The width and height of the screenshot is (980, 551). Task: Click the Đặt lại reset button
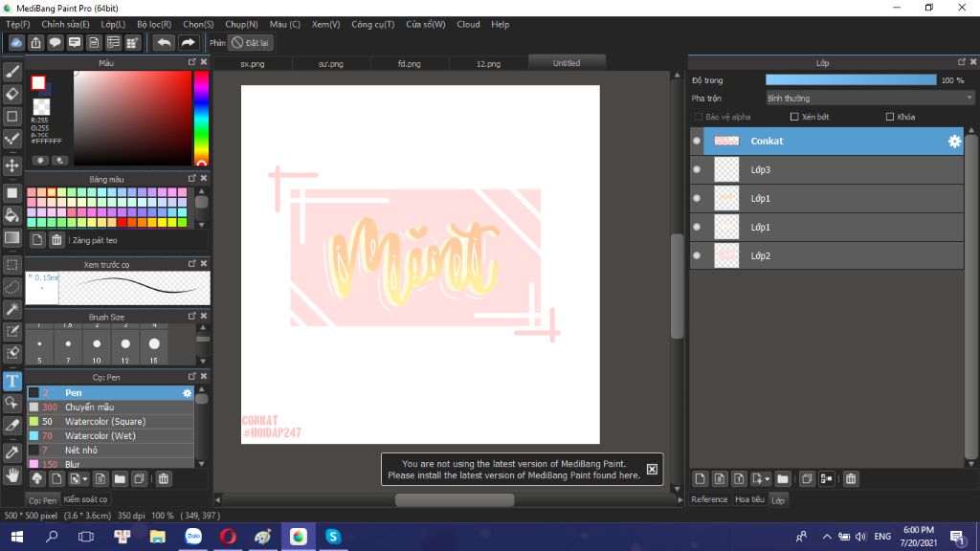(250, 42)
